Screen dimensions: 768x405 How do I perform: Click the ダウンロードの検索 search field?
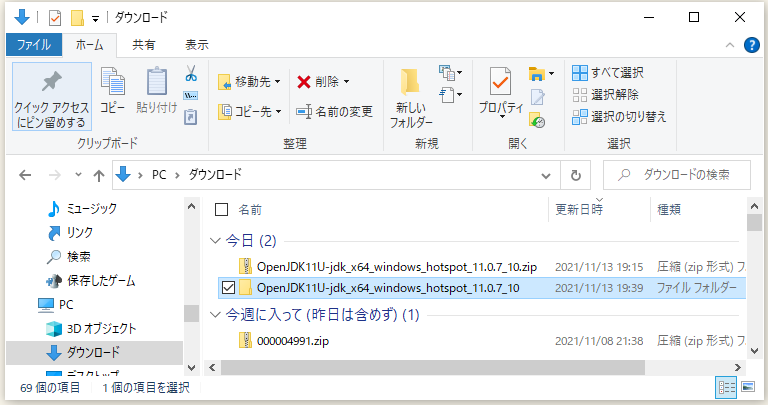[677, 175]
